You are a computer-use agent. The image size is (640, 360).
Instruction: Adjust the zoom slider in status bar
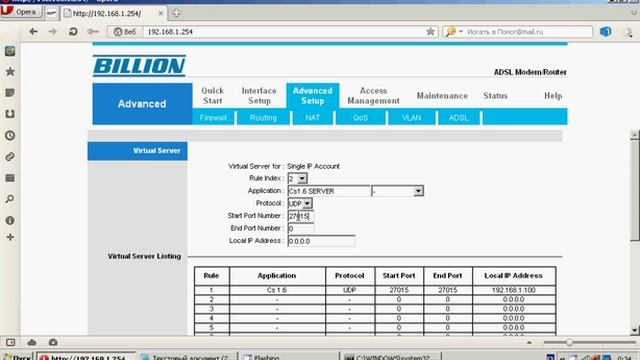[569, 342]
